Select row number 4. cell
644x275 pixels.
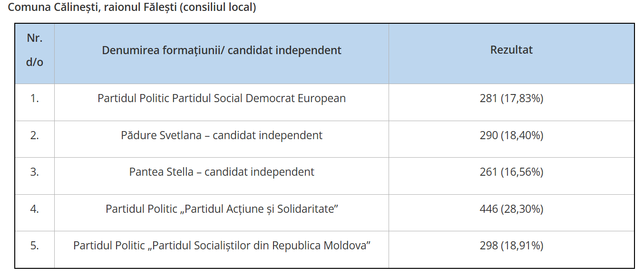(x=34, y=209)
